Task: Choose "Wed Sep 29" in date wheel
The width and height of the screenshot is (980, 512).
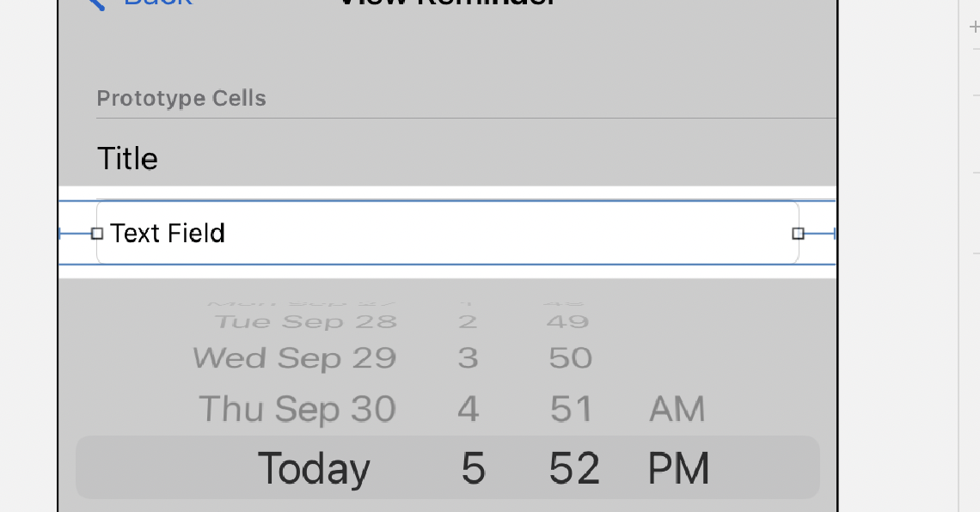Action: 295,357
